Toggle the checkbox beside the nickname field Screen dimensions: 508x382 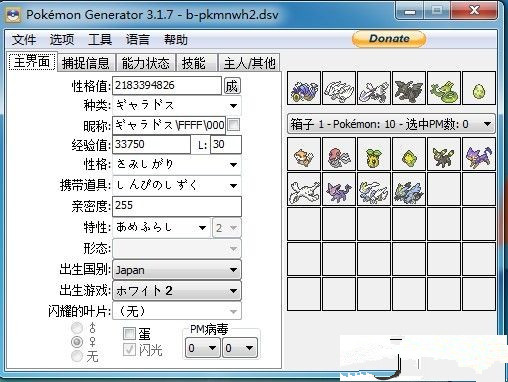coord(233,125)
